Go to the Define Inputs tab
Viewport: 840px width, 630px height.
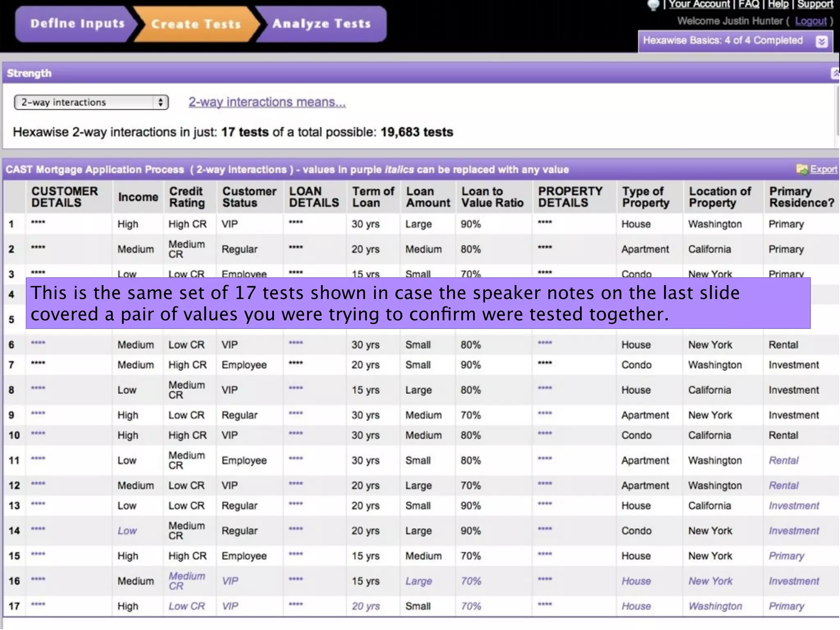[x=77, y=24]
